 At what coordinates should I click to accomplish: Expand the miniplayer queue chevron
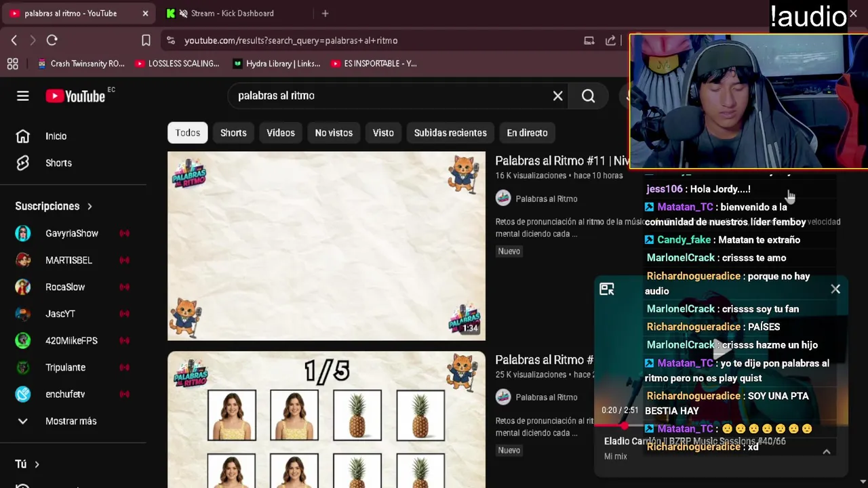tap(826, 451)
